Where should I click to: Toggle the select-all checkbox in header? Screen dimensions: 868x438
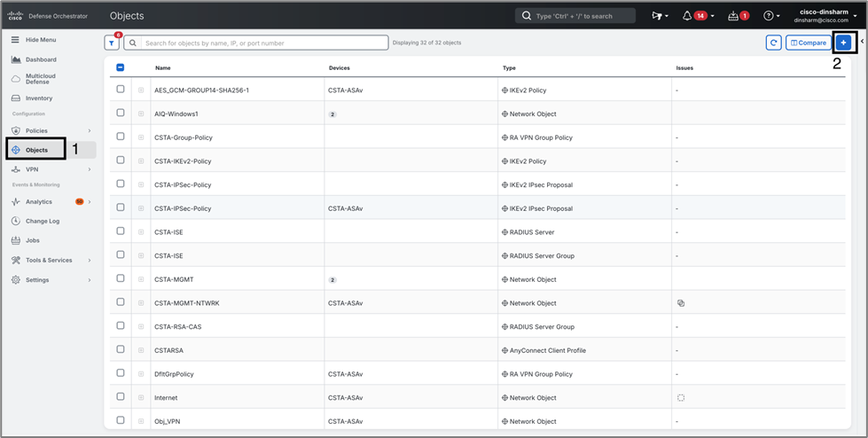point(121,67)
